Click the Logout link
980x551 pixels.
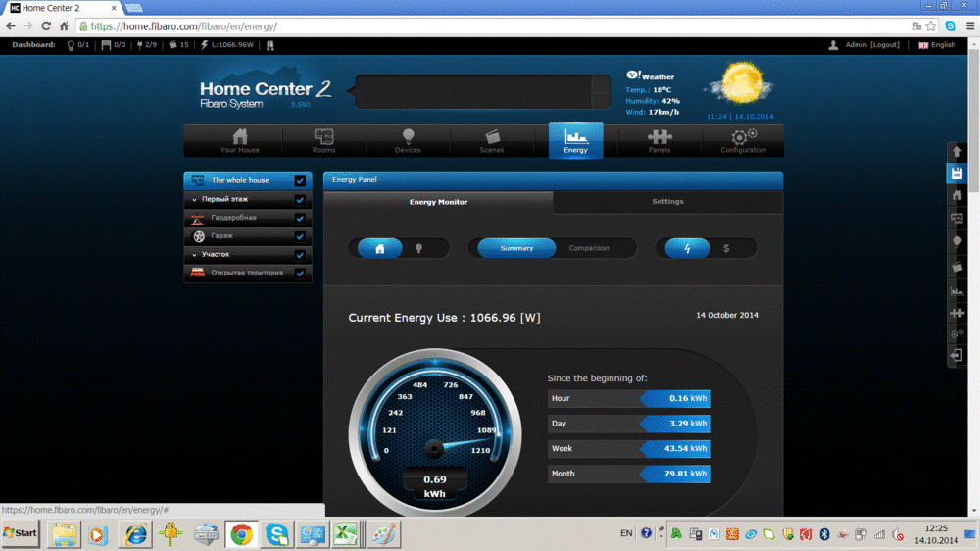(x=885, y=45)
